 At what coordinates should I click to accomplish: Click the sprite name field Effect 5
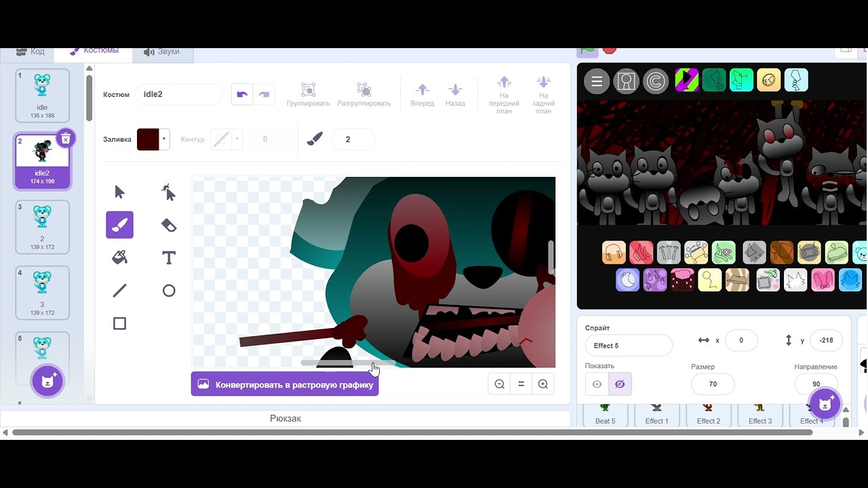[x=629, y=346]
